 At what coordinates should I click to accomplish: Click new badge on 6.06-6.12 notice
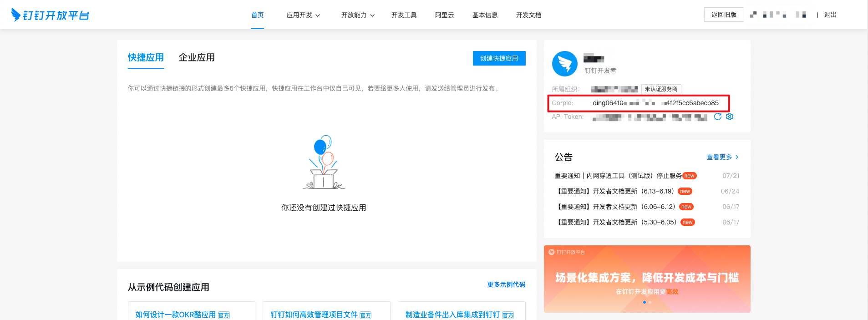click(686, 207)
